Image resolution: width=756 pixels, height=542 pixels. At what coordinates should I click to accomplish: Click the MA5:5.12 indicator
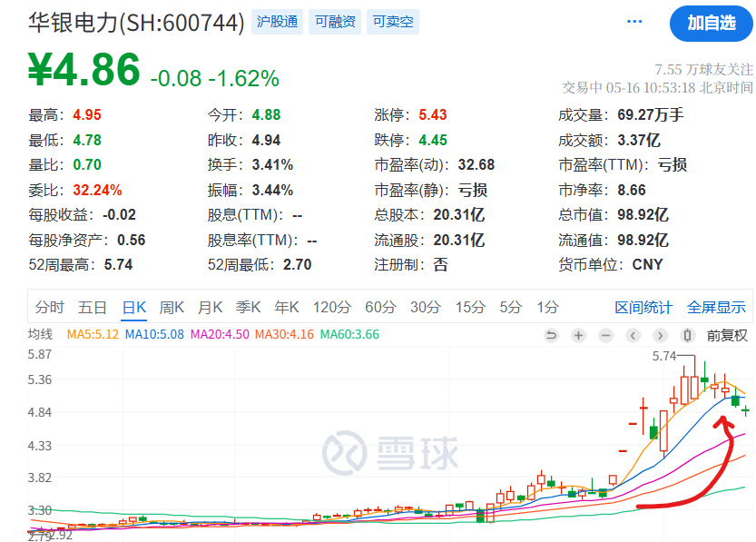coord(93,334)
